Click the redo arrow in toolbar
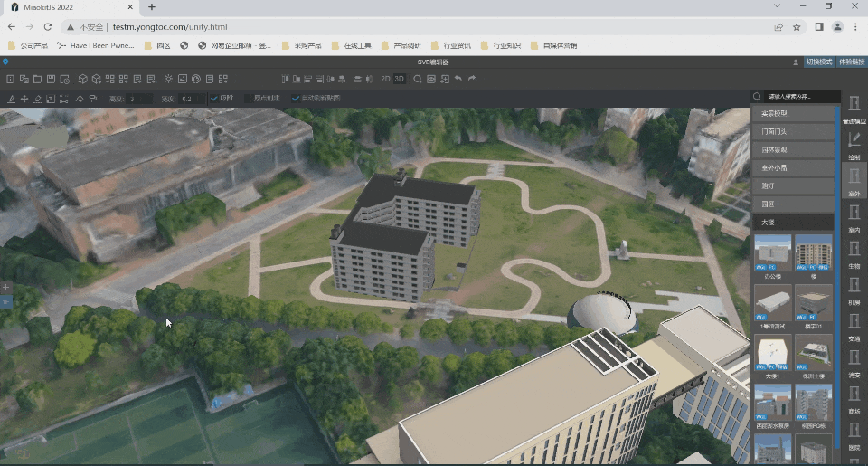868x466 pixels. (x=472, y=79)
